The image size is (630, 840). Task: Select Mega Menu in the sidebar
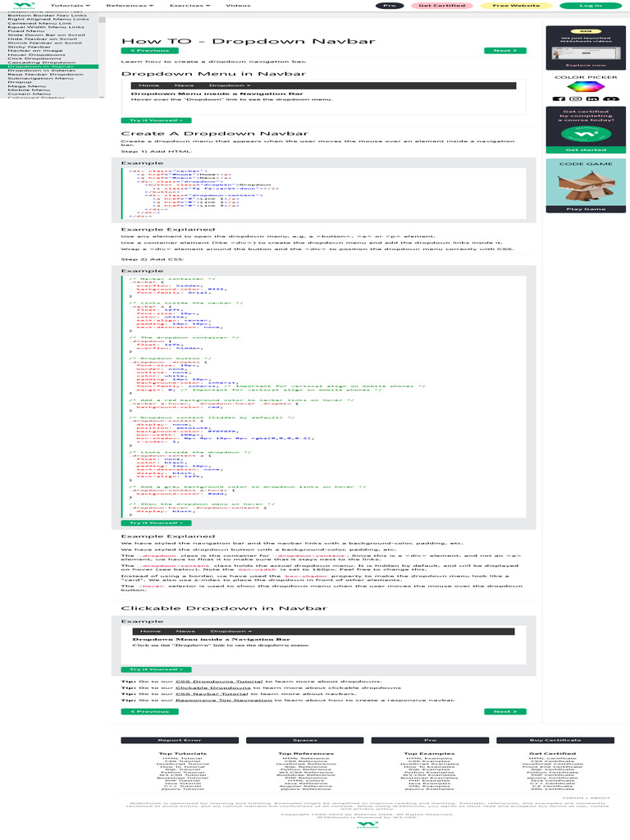tap(27, 85)
